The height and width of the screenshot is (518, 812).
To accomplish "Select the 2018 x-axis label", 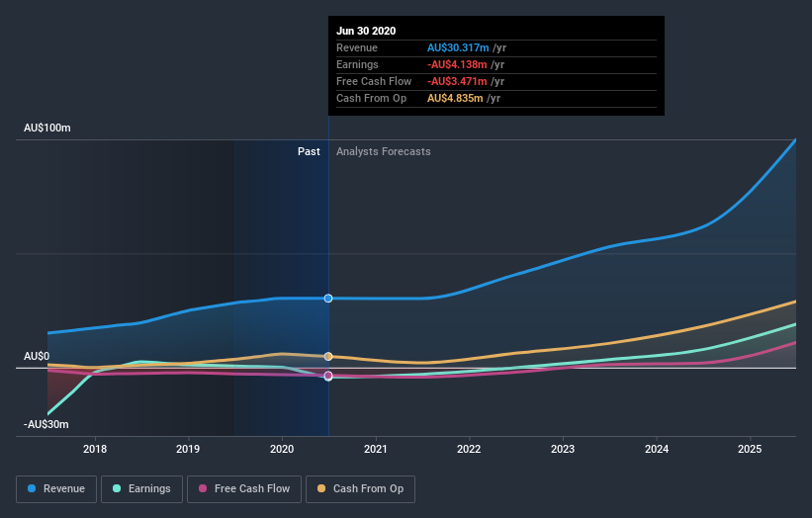I will pyautogui.click(x=95, y=449).
